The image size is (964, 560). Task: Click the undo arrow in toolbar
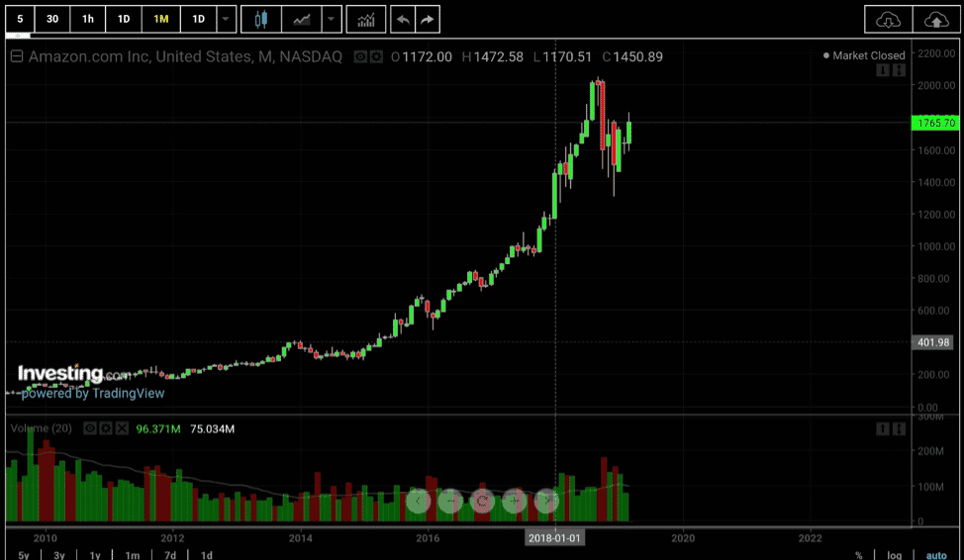[x=403, y=19]
